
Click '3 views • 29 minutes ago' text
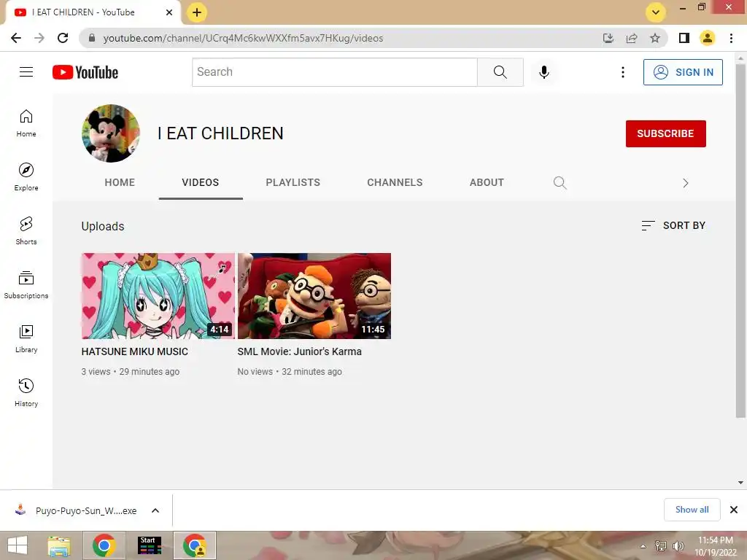pos(131,371)
